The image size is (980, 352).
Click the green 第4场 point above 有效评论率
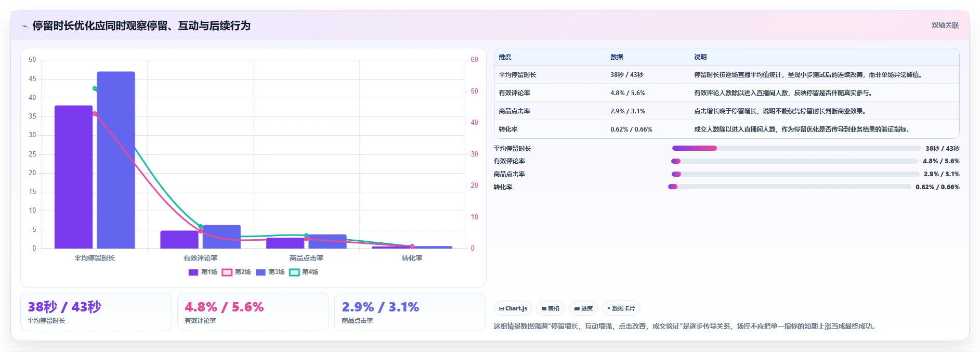coord(201,227)
